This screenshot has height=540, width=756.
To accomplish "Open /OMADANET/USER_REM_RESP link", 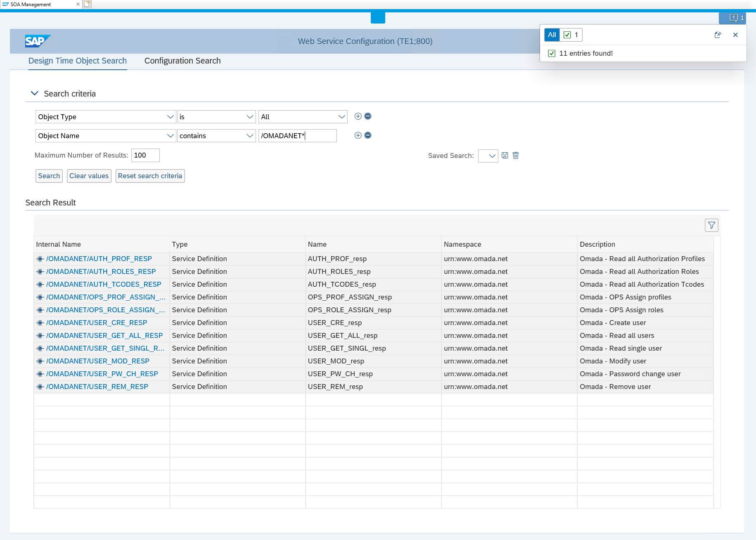I will (97, 387).
